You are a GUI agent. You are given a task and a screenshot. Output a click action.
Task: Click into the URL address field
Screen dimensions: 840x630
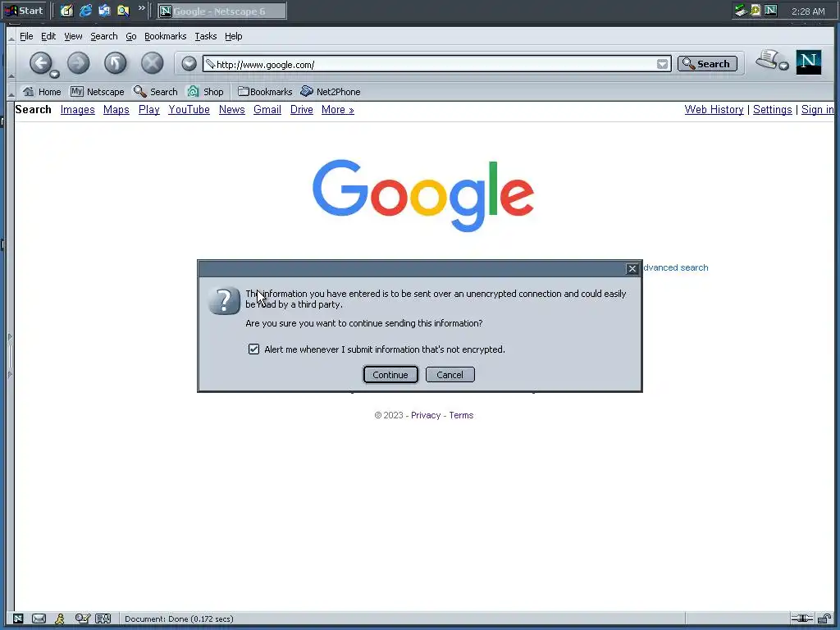click(x=436, y=64)
